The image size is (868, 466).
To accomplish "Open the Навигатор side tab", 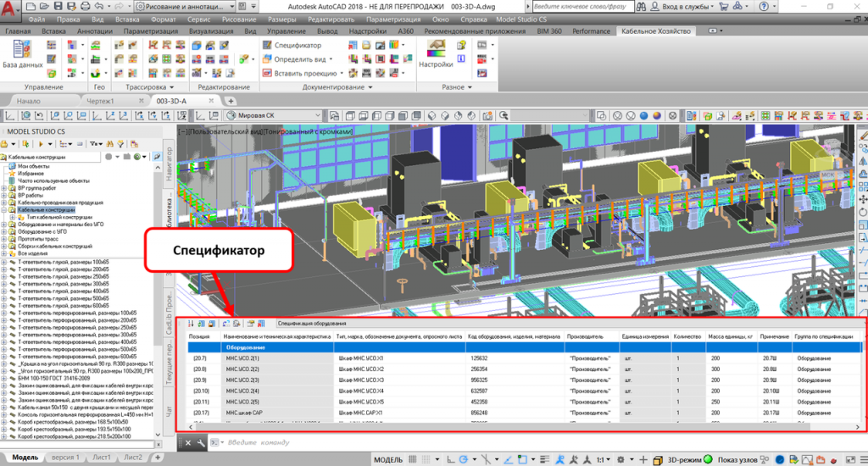I will pos(169,163).
